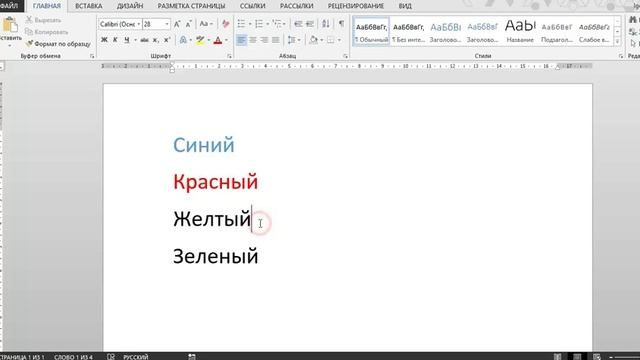Toggle superscript formatting

[x=167, y=40]
